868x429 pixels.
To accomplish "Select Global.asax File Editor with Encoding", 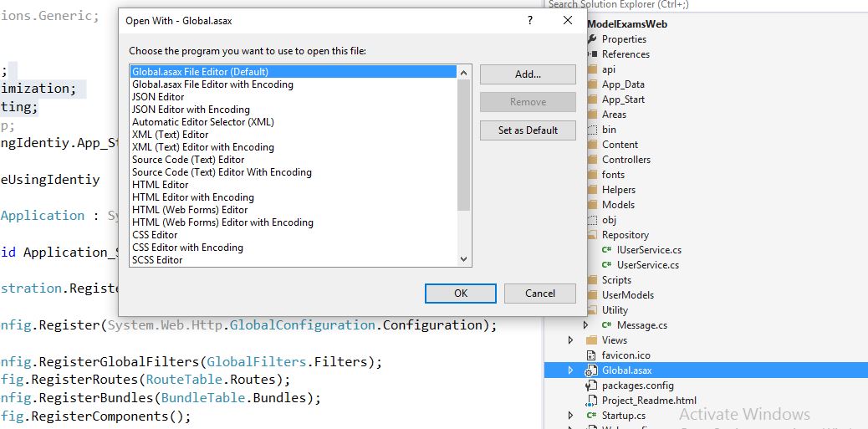I will point(212,84).
